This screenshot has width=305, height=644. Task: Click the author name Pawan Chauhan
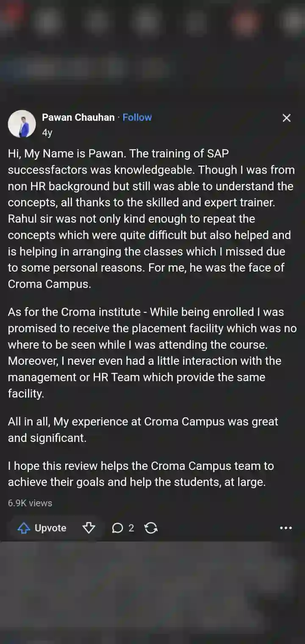(78, 117)
